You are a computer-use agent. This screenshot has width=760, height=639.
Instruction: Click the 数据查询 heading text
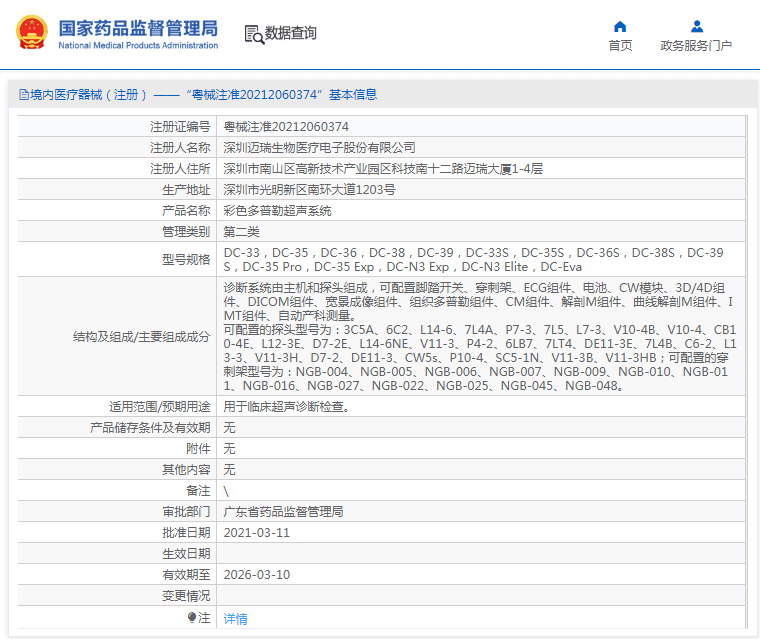pos(290,33)
